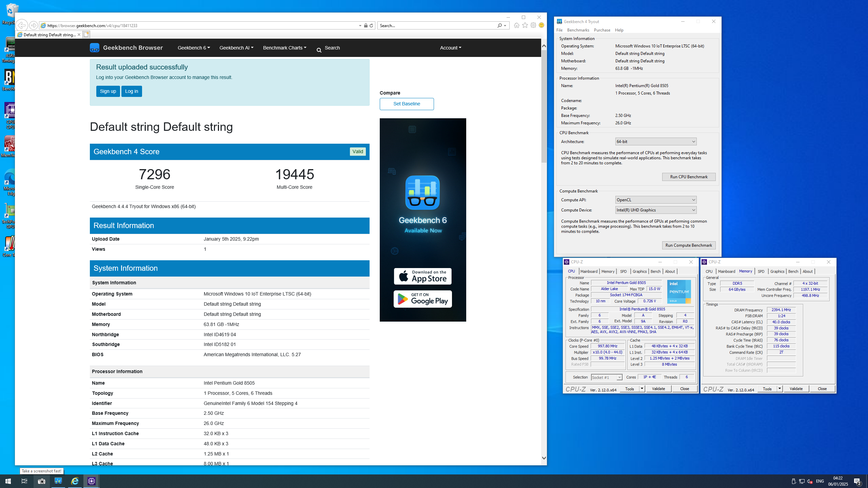Open the Compute API OpenCL combo box

(x=656, y=200)
